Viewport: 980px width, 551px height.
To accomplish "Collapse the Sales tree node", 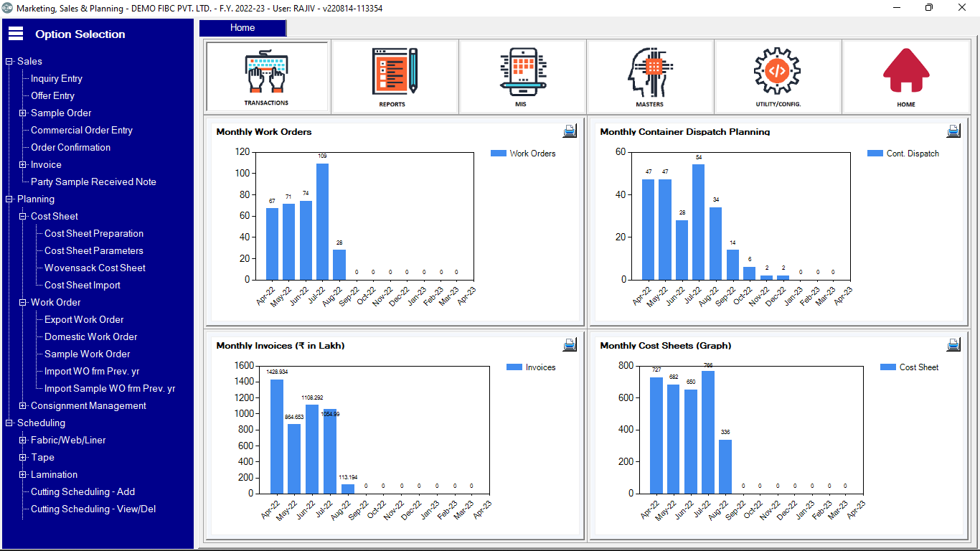I will 9,62.
